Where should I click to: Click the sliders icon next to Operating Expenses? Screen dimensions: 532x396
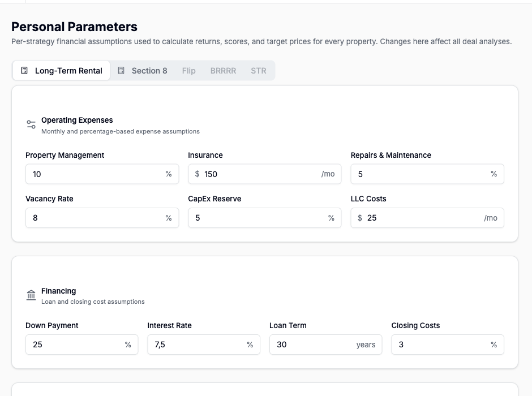pyautogui.click(x=31, y=124)
